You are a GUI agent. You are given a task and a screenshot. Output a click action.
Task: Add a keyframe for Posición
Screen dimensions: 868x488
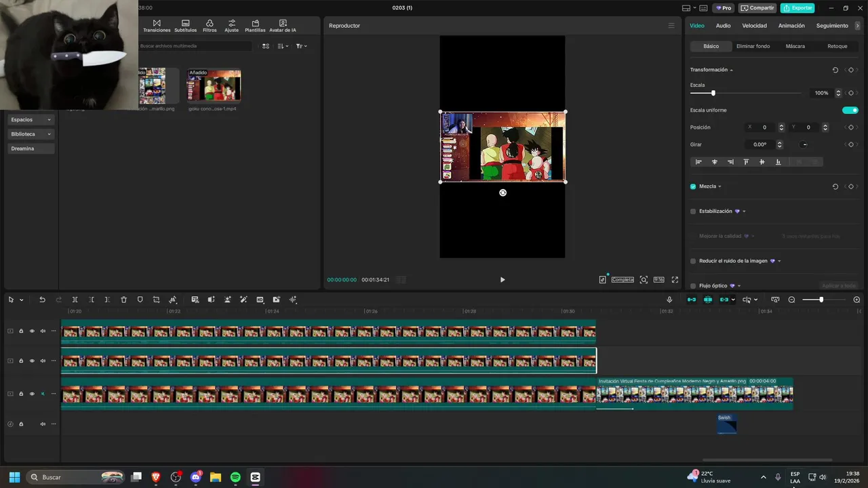click(850, 127)
